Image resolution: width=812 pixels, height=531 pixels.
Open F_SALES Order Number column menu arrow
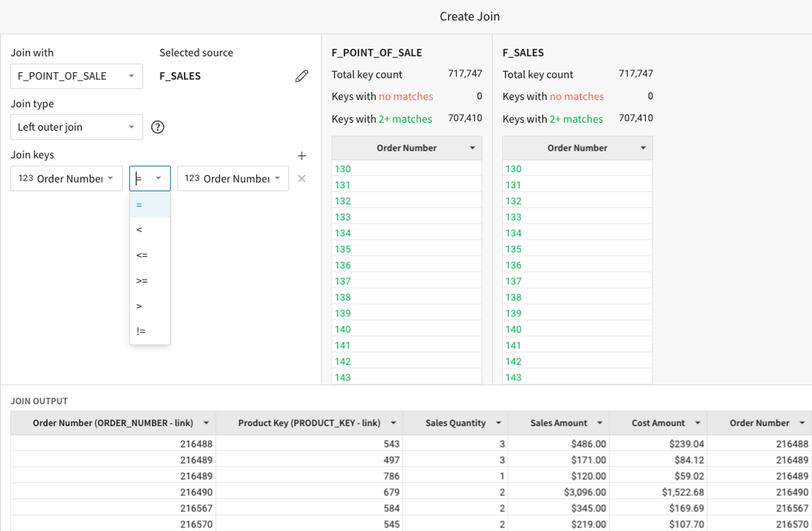coord(643,148)
